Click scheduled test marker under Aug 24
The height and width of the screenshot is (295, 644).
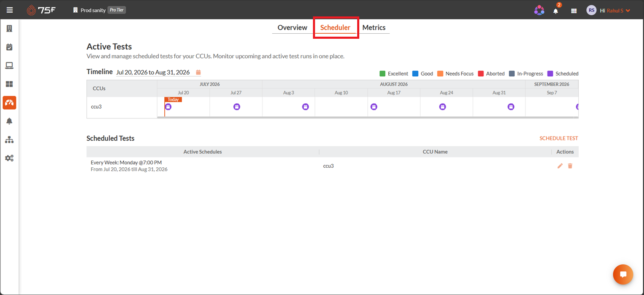(443, 107)
